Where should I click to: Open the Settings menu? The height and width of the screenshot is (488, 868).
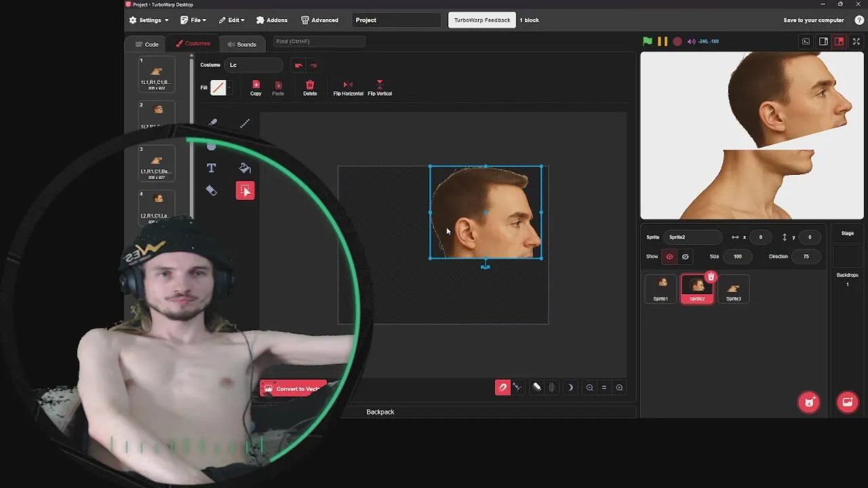[x=149, y=20]
